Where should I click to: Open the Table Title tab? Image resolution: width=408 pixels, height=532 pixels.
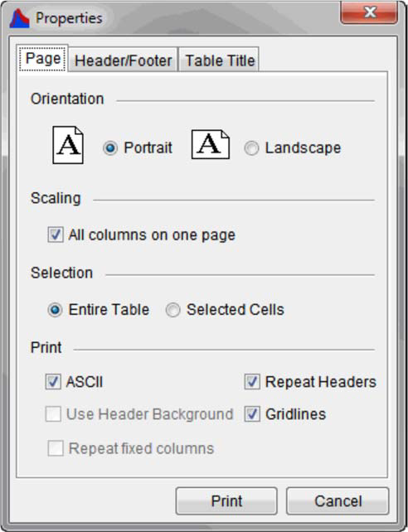tap(219, 60)
